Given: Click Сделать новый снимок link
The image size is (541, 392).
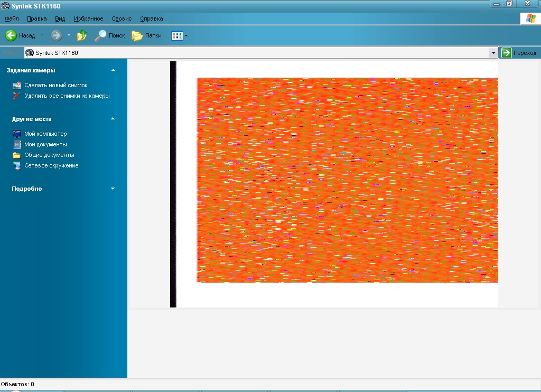Looking at the screenshot, I should (55, 85).
